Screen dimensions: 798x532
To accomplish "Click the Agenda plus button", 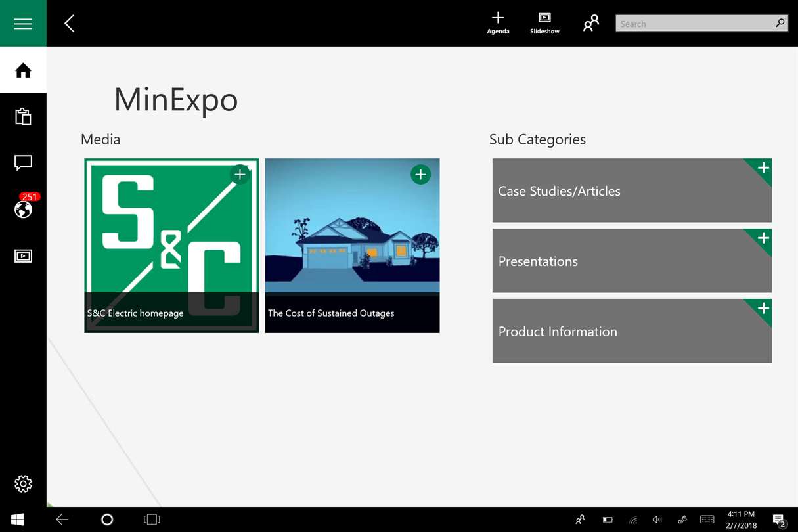I will [x=498, y=23].
